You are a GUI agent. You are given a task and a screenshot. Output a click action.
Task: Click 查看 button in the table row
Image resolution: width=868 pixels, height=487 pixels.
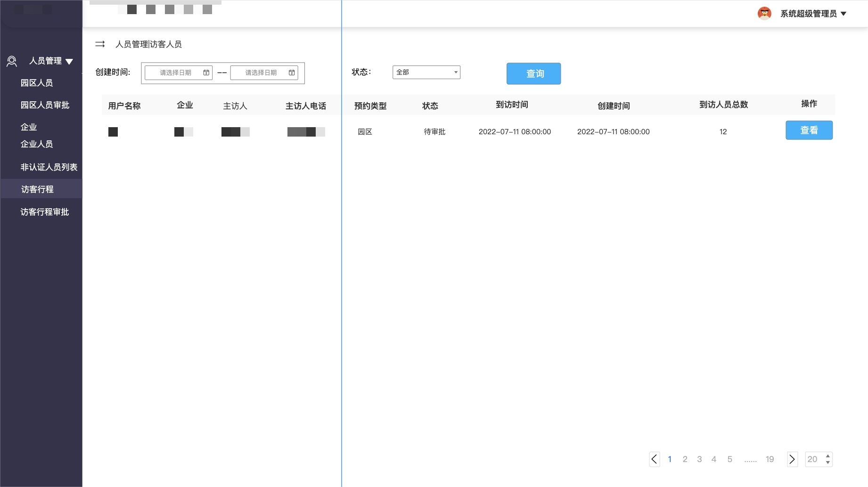click(x=809, y=130)
